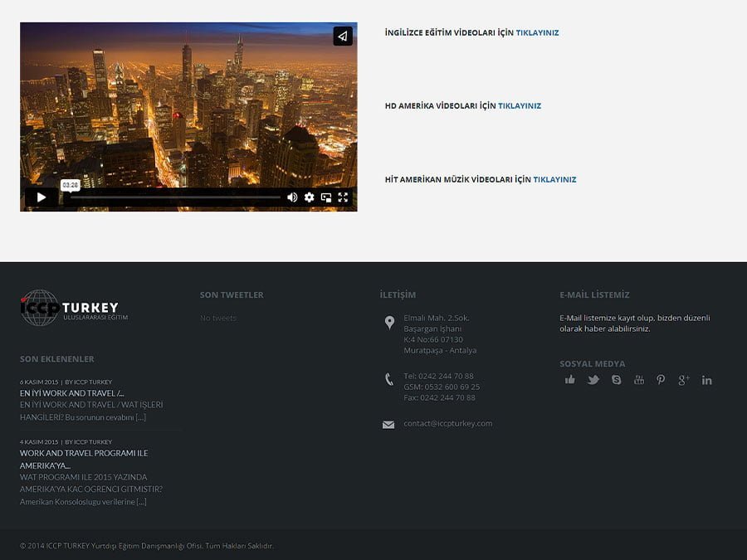Image resolution: width=747 pixels, height=560 pixels.
Task: Play the city skyline video
Action: [x=41, y=197]
